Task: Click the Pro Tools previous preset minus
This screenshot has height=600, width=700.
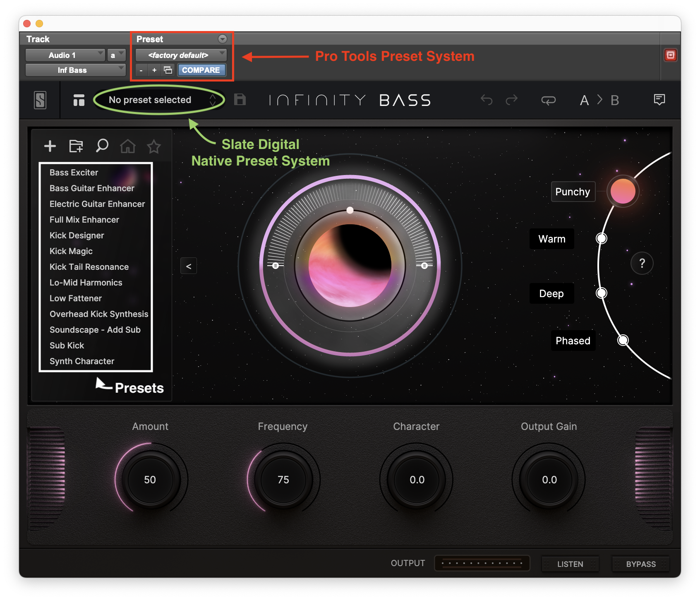Action: tap(141, 70)
